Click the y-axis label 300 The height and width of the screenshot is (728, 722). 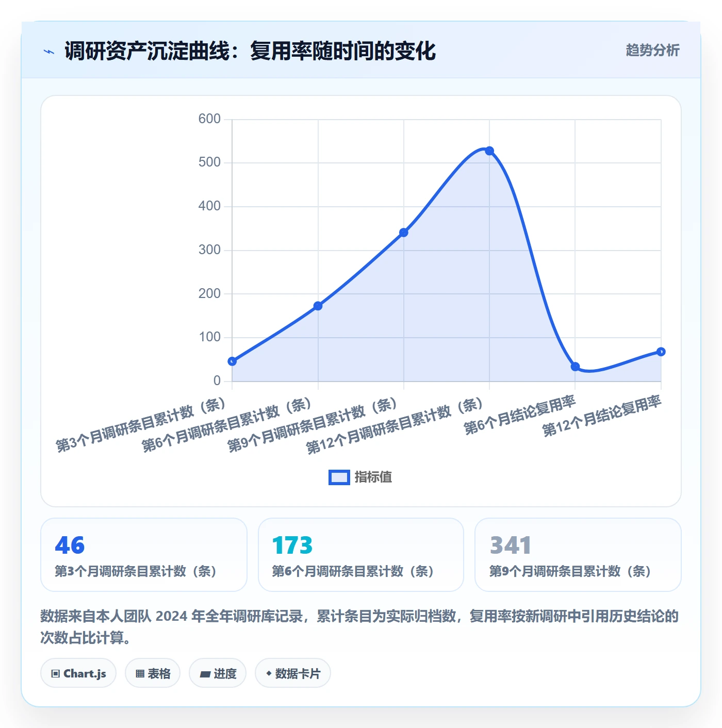click(x=209, y=250)
